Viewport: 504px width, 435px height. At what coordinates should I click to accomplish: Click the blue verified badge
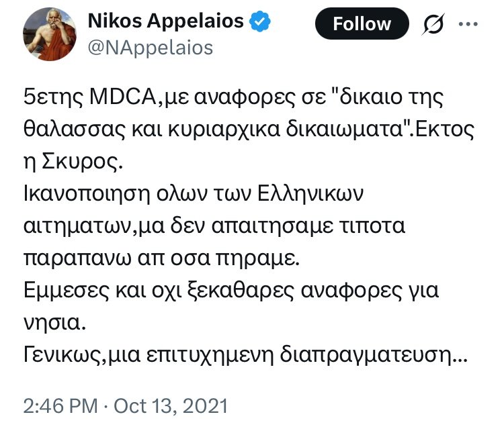pyautogui.click(x=261, y=22)
